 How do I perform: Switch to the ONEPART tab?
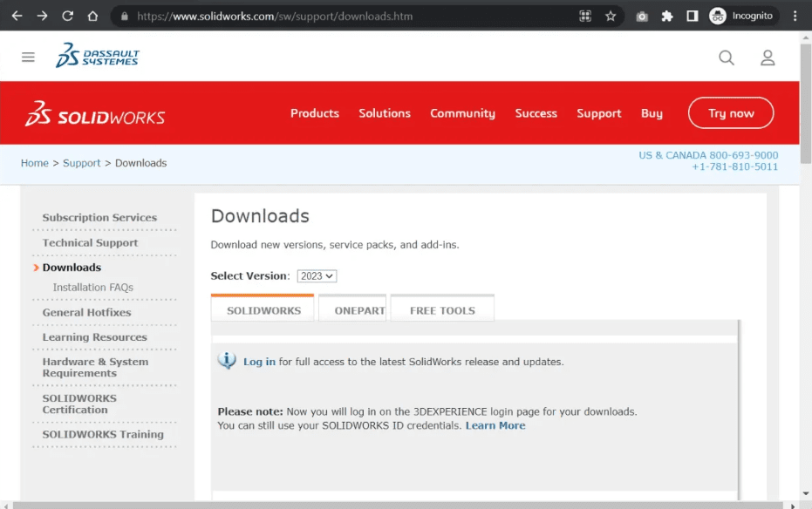pos(352,309)
